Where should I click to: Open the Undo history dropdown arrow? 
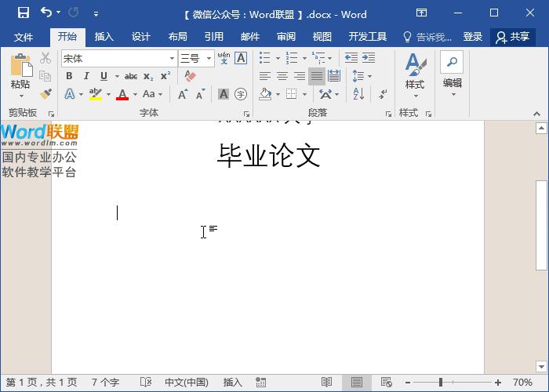59,13
